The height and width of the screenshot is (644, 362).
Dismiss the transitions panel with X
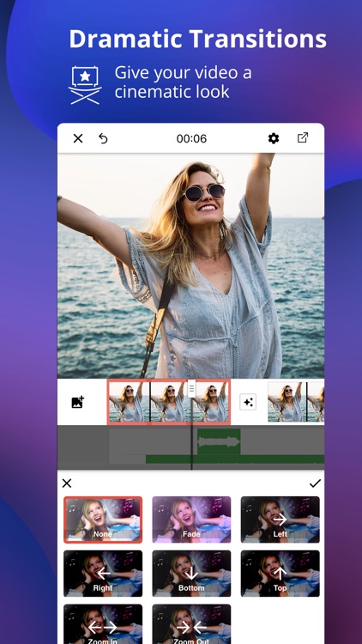(67, 483)
